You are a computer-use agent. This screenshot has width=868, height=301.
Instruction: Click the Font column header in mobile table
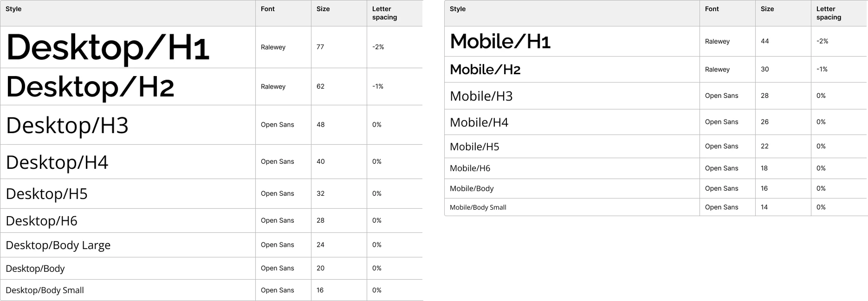(712, 9)
